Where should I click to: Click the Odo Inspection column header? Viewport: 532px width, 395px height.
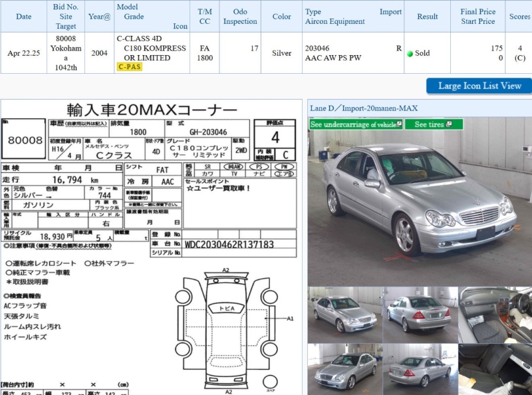(240, 16)
